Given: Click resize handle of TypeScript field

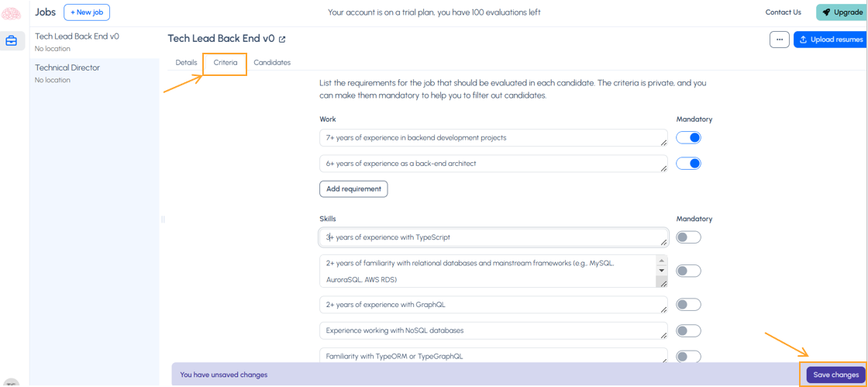Looking at the screenshot, I should coord(663,242).
